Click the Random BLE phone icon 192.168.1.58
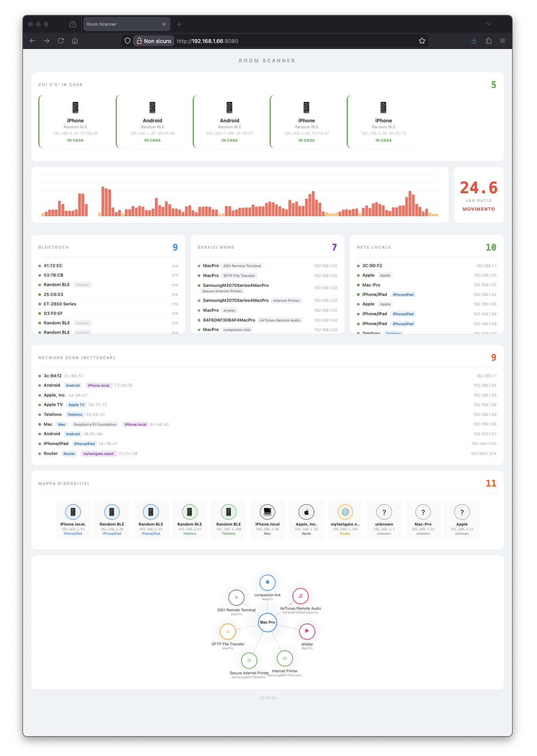The height and width of the screenshot is (756, 537). point(112,512)
